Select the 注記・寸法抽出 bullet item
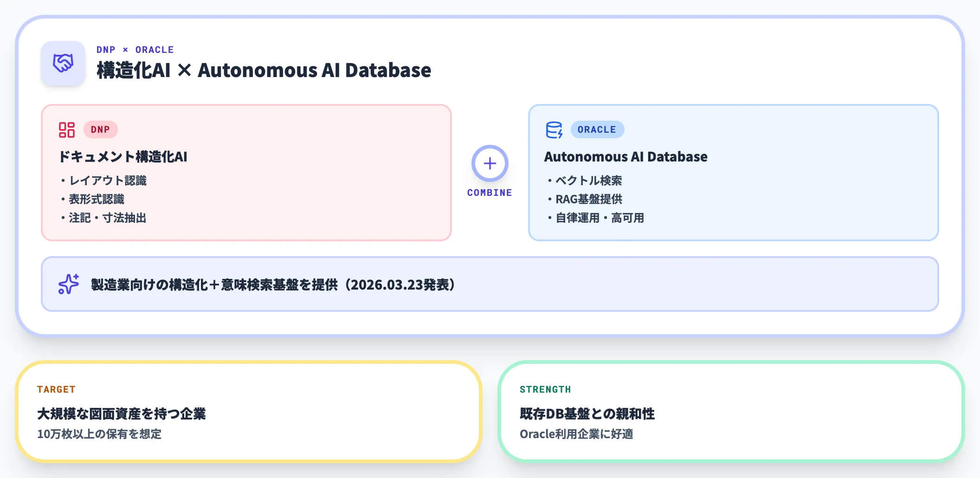This screenshot has height=478, width=980. (x=107, y=218)
